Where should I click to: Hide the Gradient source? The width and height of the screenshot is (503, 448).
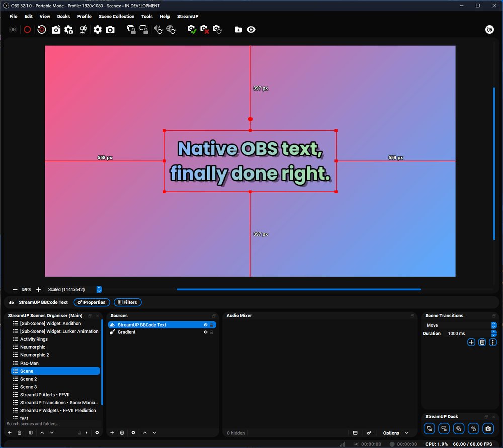click(206, 332)
